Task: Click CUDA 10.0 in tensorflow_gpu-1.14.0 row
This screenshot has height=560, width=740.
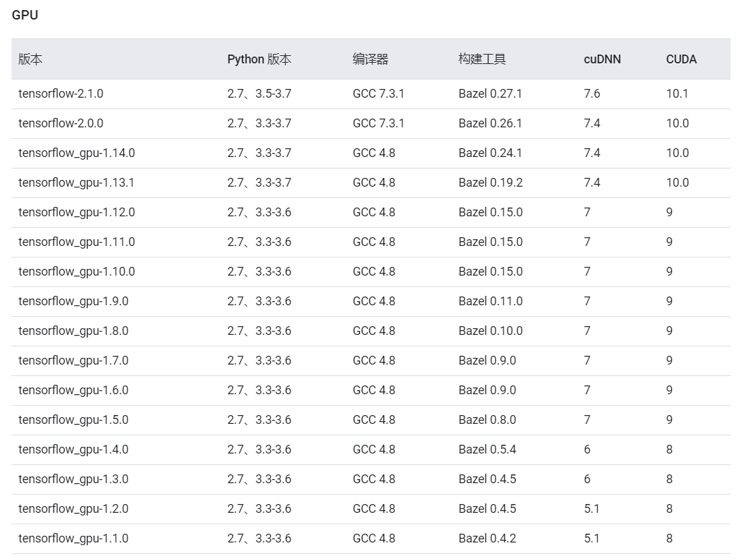Action: click(677, 153)
